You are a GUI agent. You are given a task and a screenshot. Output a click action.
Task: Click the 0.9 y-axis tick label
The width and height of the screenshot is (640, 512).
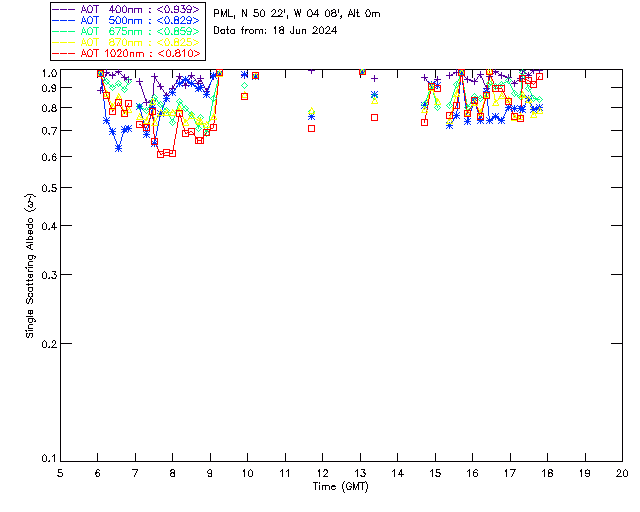click(x=49, y=88)
